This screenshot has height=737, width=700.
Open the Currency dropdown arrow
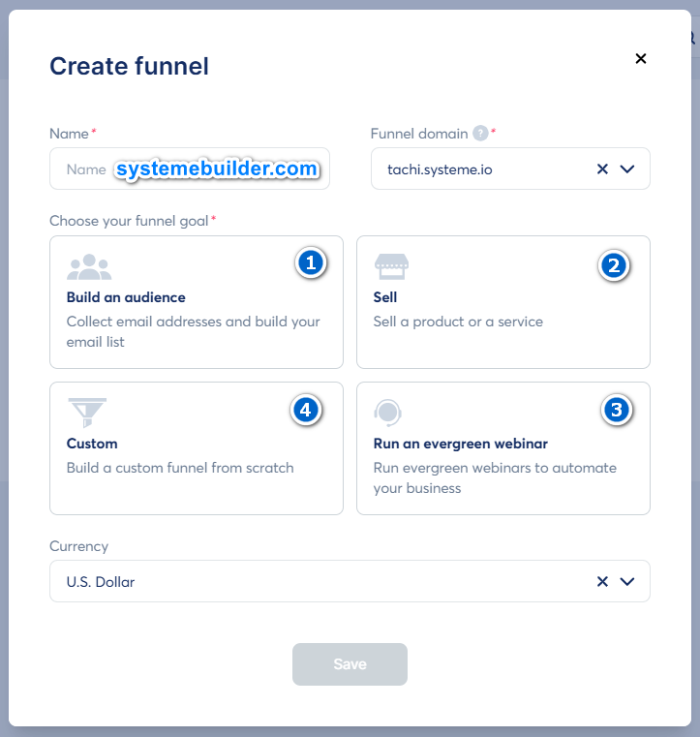click(627, 581)
